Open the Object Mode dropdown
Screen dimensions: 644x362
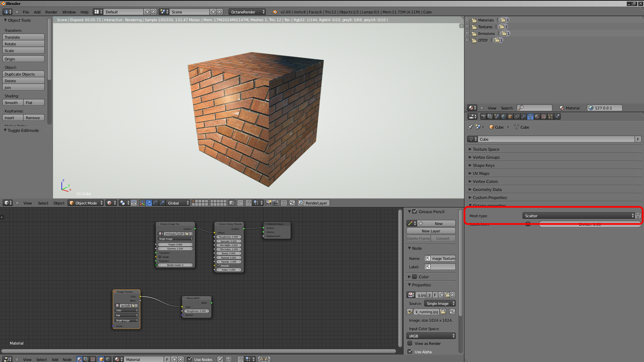point(86,203)
